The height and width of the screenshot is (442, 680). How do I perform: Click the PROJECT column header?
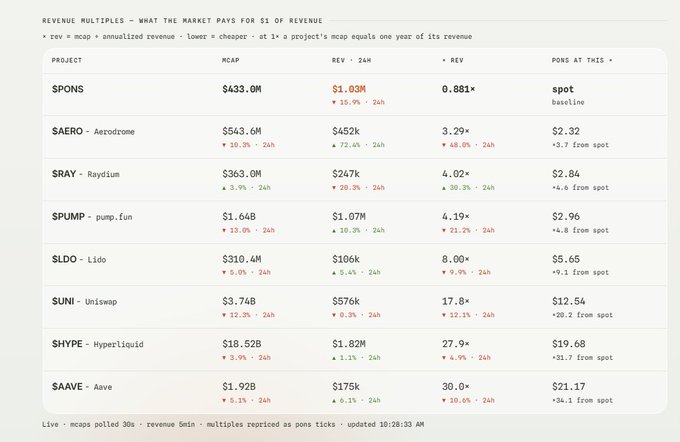pos(67,60)
